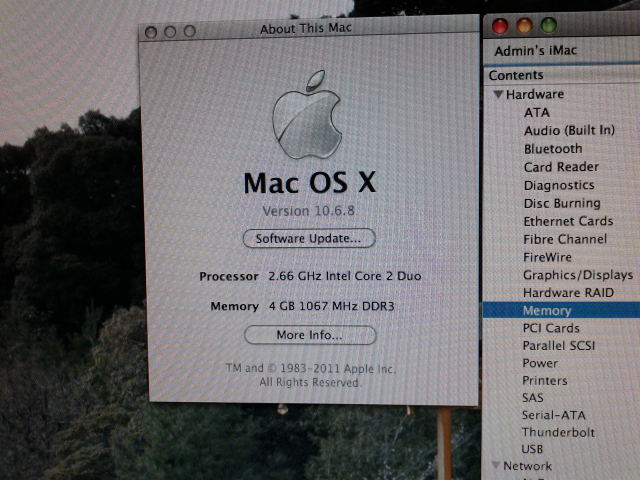The width and height of the screenshot is (640, 480).
Task: Open the More Info button
Action: pyautogui.click(x=309, y=335)
